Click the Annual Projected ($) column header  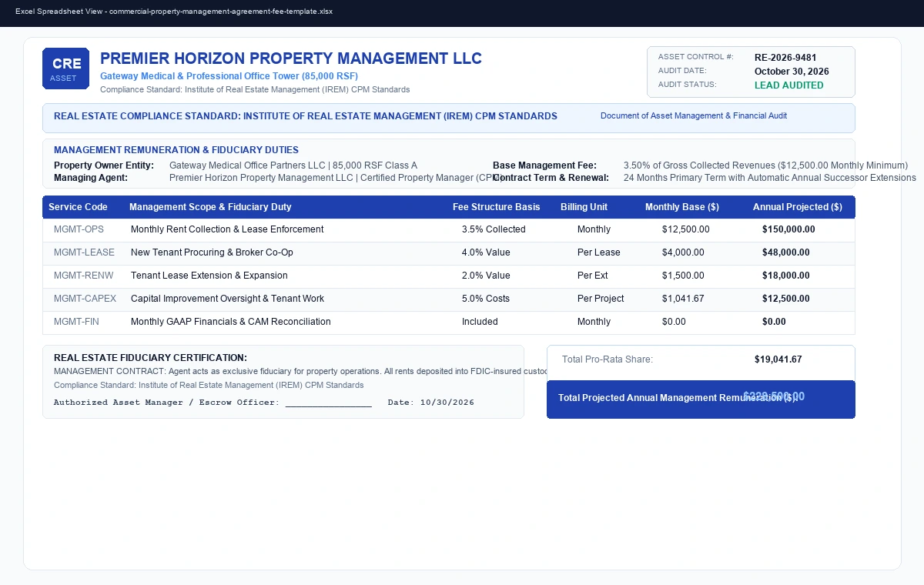pos(798,207)
